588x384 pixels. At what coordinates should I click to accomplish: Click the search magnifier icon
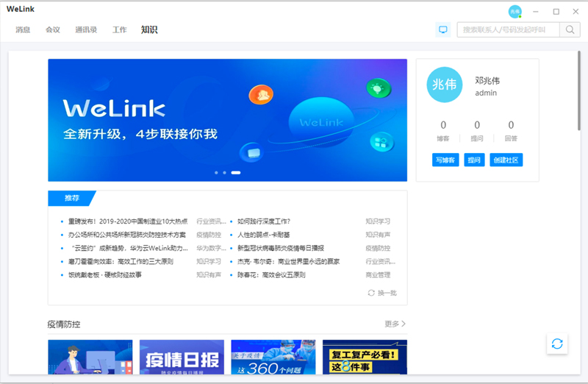(570, 29)
